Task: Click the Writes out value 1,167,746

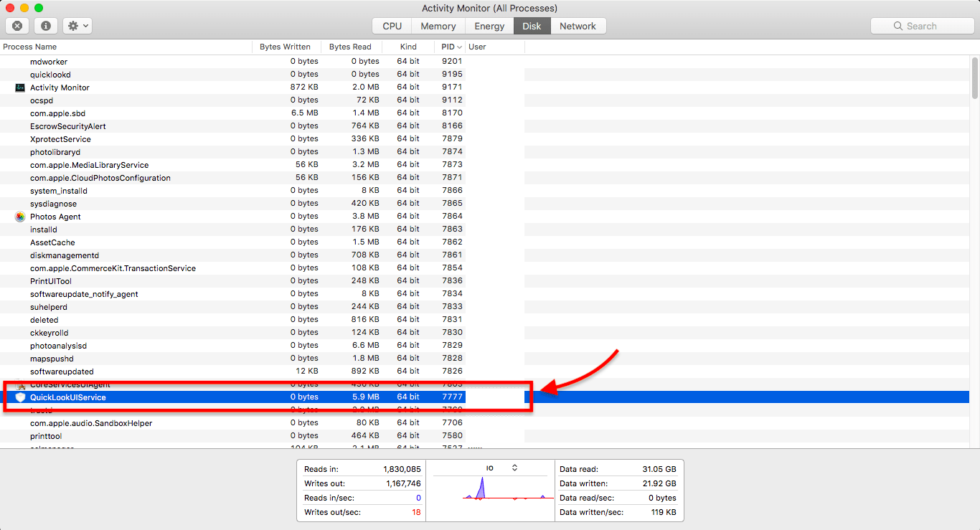Action: [x=402, y=483]
